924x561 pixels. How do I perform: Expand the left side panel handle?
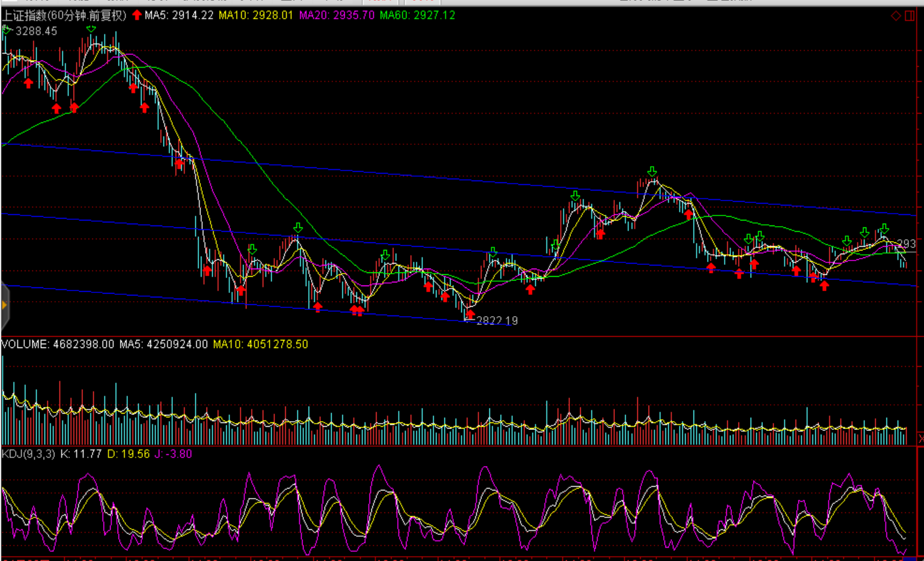[4, 305]
